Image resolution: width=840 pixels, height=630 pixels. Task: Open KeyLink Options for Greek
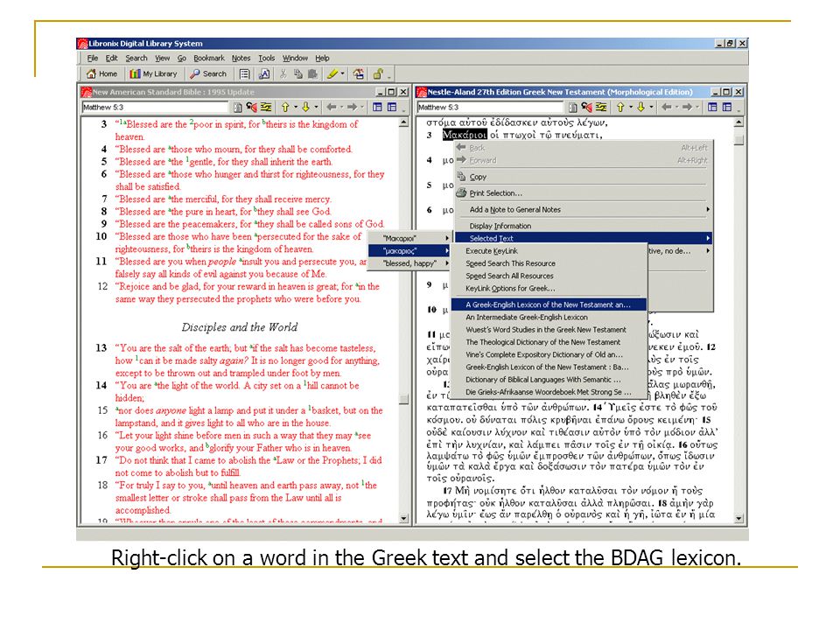(x=549, y=288)
